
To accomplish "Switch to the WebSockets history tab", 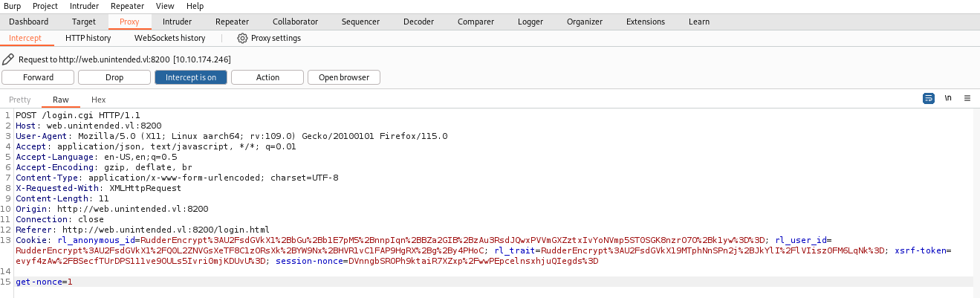I will [x=169, y=38].
